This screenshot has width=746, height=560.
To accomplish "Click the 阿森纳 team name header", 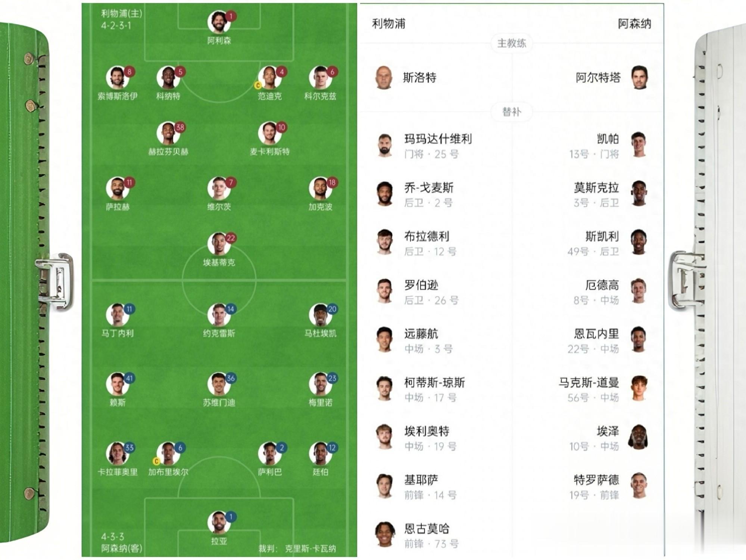I will pos(634,24).
